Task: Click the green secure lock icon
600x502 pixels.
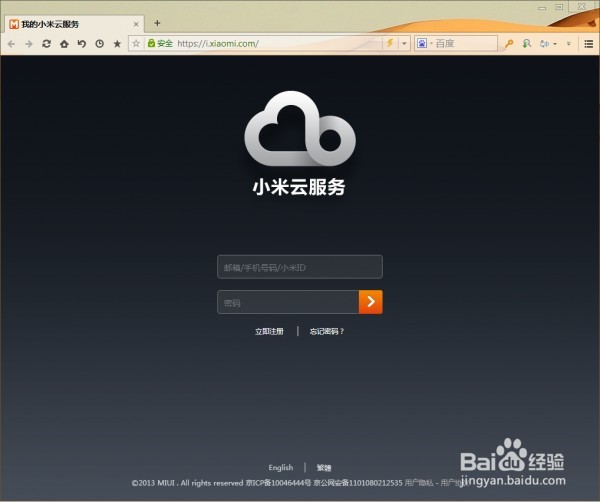Action: (151, 43)
